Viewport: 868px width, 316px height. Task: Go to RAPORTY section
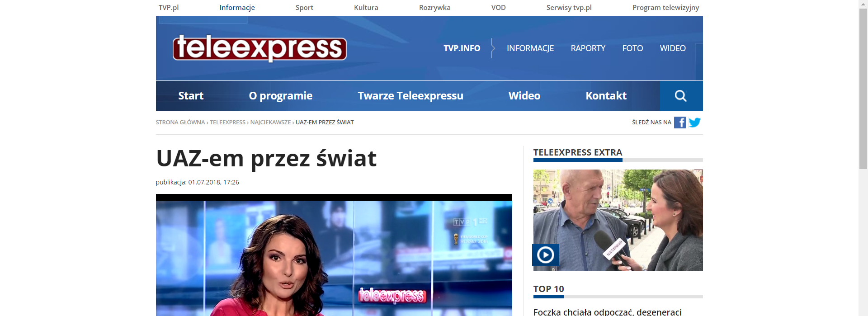pyautogui.click(x=588, y=48)
